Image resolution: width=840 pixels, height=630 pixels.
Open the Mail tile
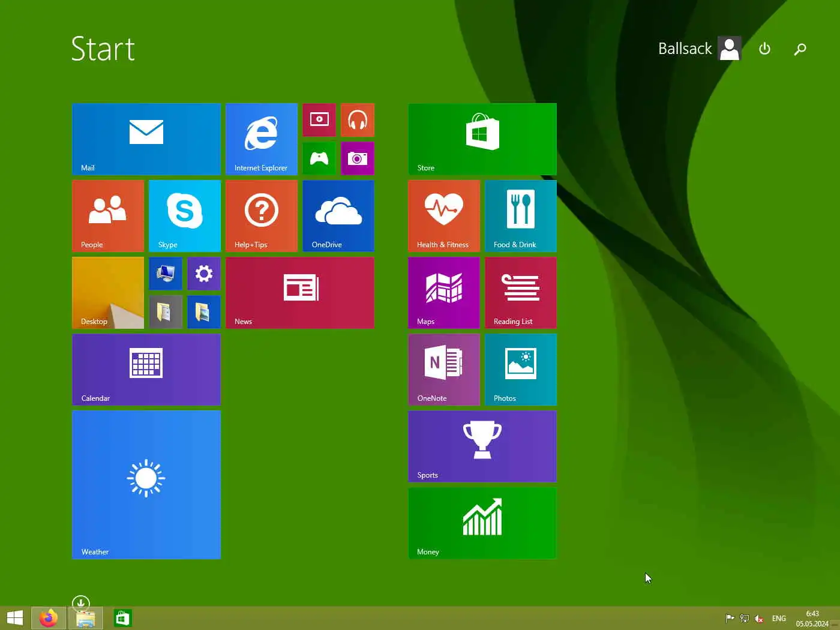click(146, 139)
